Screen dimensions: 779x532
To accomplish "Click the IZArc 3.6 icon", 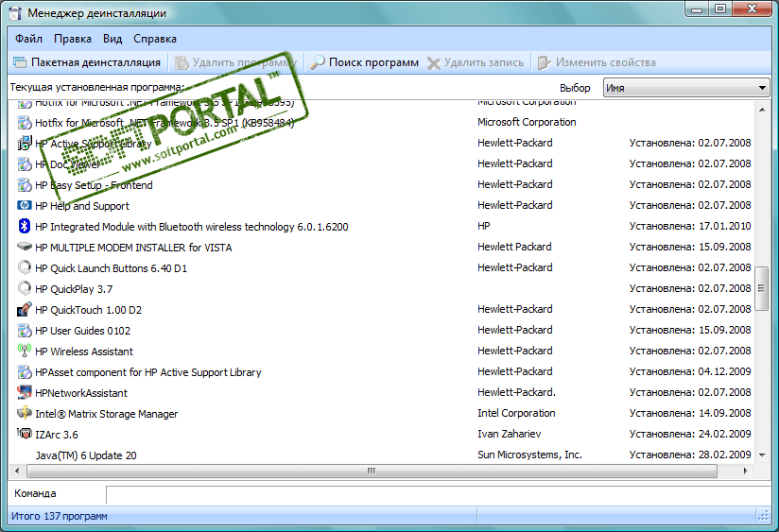I will click(24, 434).
